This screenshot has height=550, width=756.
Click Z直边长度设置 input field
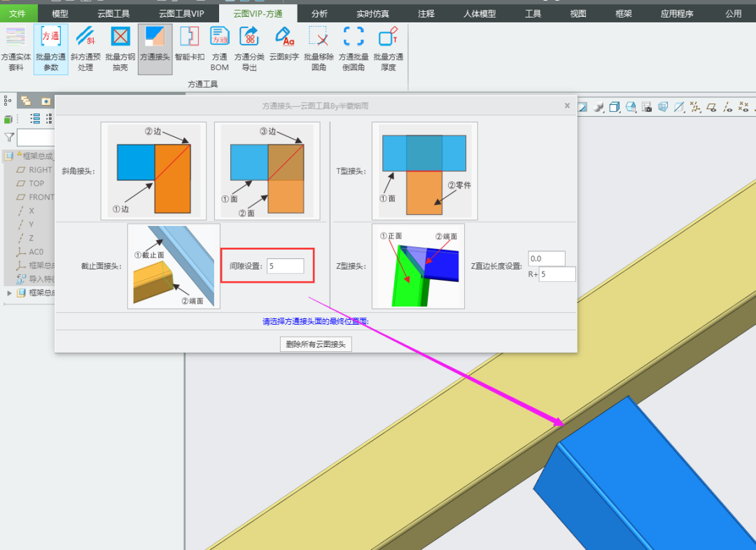547,258
